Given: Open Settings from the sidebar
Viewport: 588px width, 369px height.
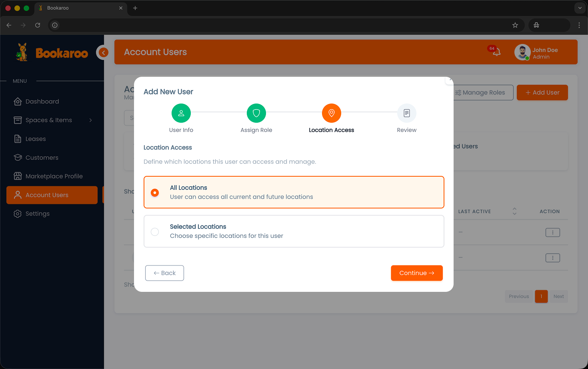Looking at the screenshot, I should [x=38, y=213].
